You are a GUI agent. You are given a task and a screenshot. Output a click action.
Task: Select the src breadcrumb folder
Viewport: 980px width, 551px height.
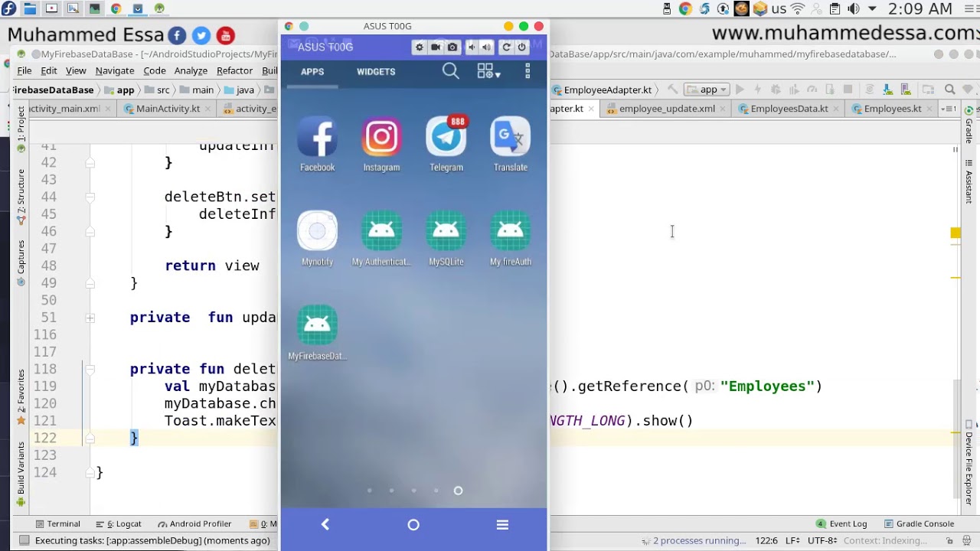pos(156,90)
